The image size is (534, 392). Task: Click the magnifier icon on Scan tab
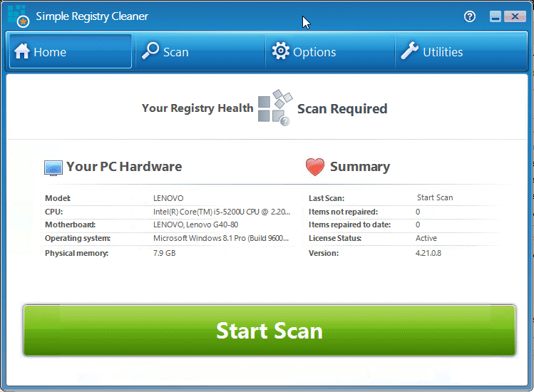(x=150, y=51)
